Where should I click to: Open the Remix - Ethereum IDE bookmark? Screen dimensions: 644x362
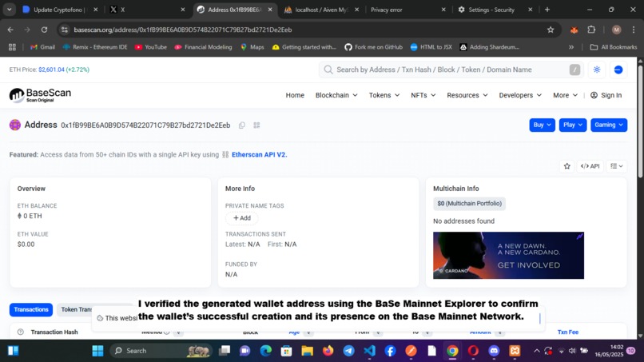click(x=95, y=47)
